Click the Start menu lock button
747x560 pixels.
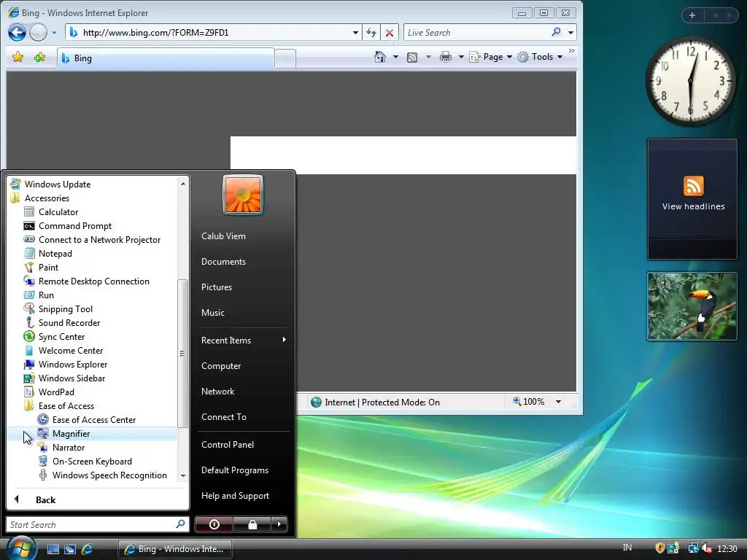pos(252,524)
